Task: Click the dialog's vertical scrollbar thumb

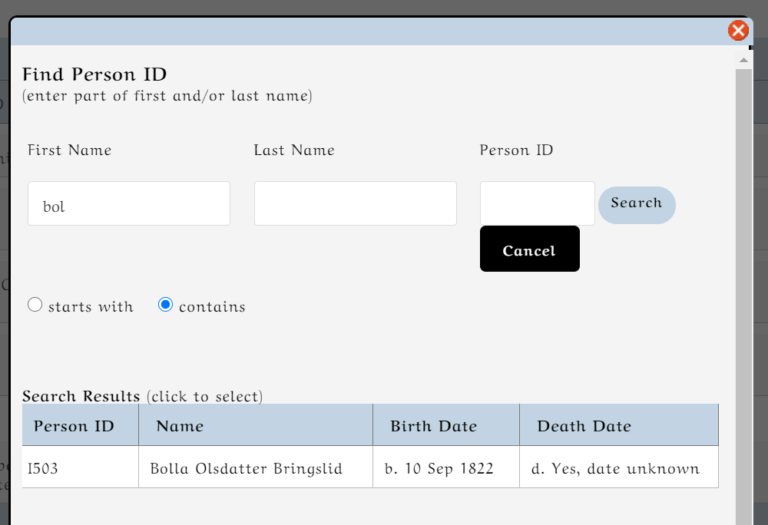Action: pyautogui.click(x=743, y=300)
